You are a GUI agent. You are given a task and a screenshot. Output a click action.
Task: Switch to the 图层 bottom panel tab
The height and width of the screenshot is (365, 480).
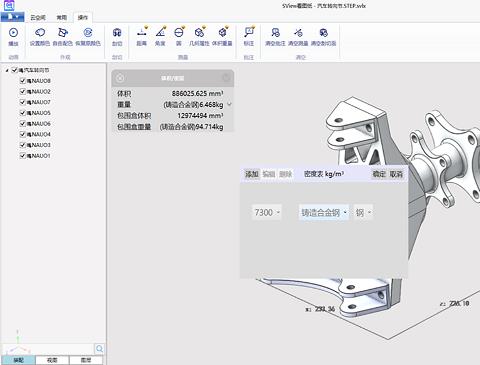click(86, 360)
